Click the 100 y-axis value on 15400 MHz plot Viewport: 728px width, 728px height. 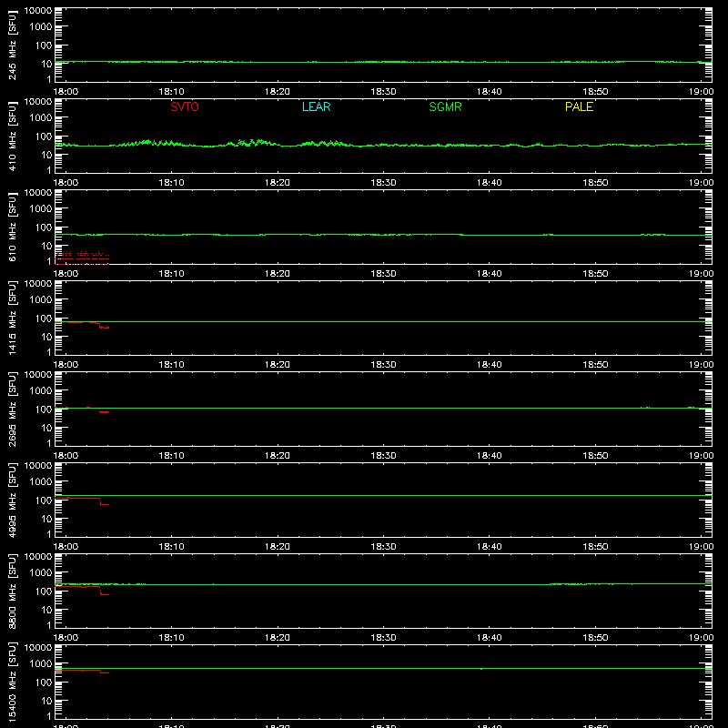[44, 682]
